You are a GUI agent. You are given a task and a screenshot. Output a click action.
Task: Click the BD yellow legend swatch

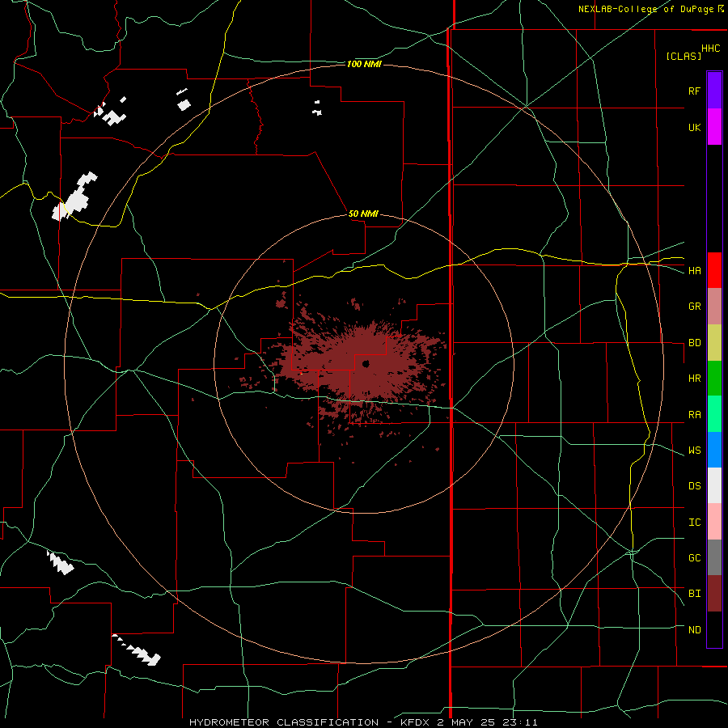[714, 343]
